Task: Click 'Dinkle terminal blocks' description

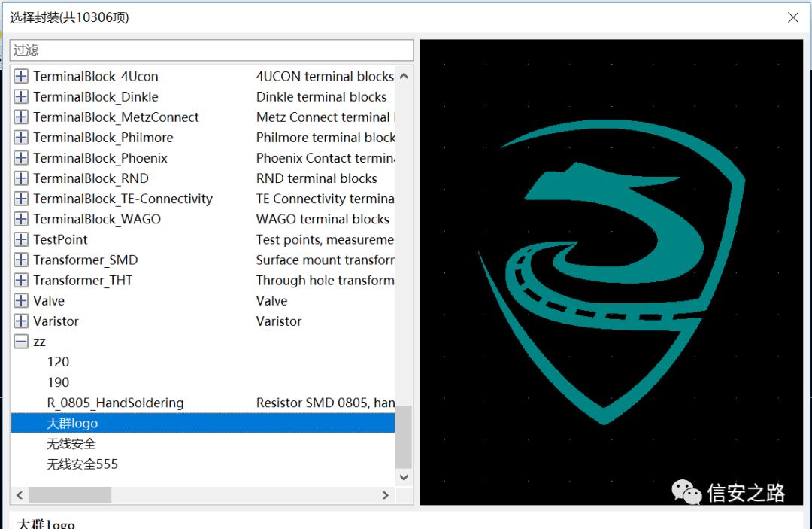Action: click(x=322, y=97)
